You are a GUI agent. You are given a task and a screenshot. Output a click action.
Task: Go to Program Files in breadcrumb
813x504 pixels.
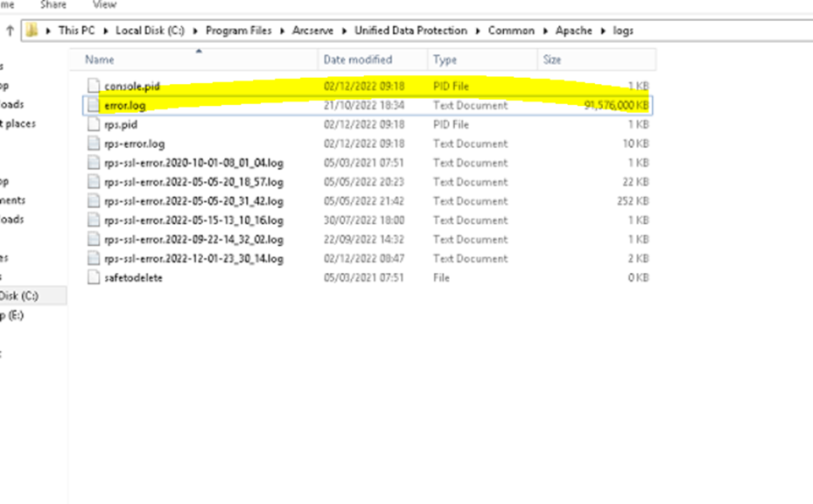click(239, 31)
